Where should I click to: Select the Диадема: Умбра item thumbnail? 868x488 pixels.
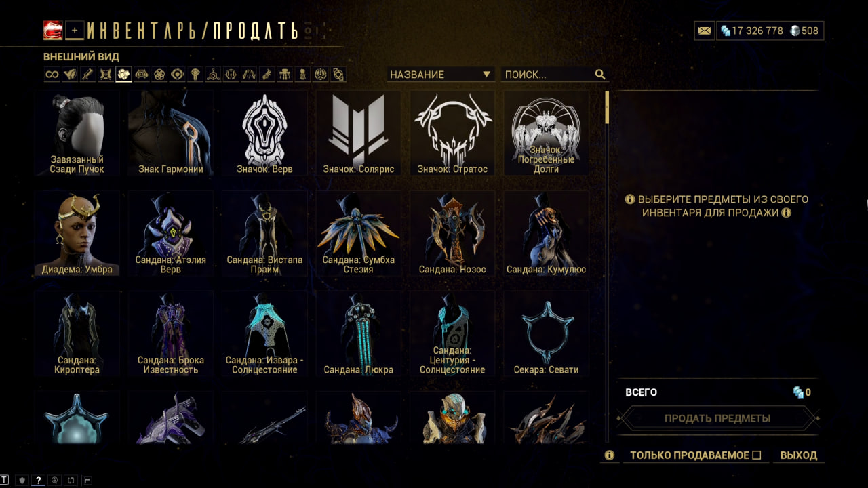point(77,233)
